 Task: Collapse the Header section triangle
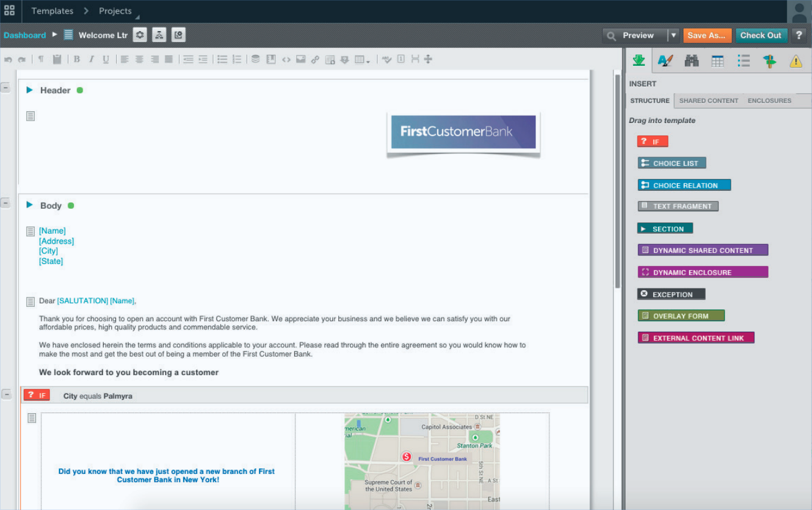pyautogui.click(x=29, y=90)
